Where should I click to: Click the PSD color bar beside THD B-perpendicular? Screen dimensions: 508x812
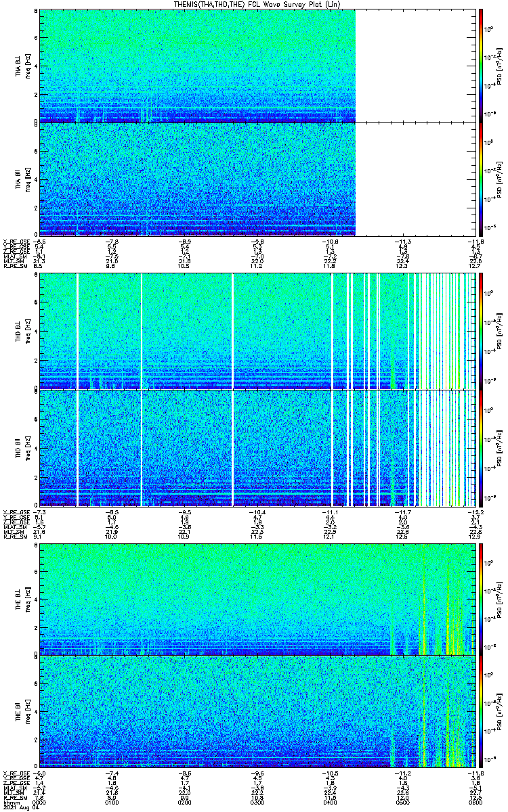(x=481, y=331)
